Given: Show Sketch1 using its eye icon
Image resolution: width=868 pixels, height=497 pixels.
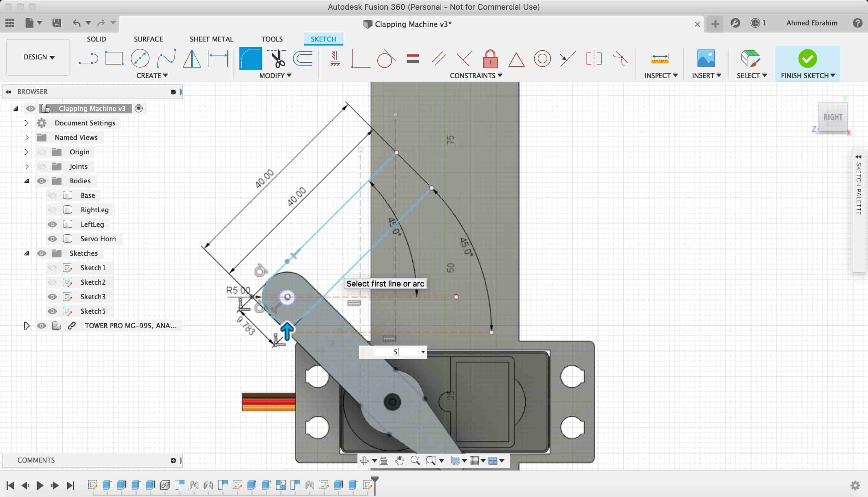Looking at the screenshot, I should click(x=52, y=267).
